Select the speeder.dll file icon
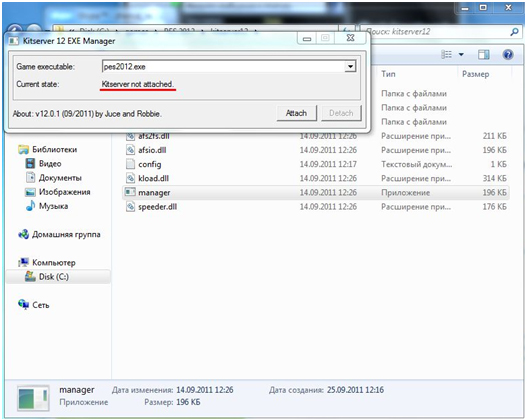Screen dimensions: 527x420 130,206
